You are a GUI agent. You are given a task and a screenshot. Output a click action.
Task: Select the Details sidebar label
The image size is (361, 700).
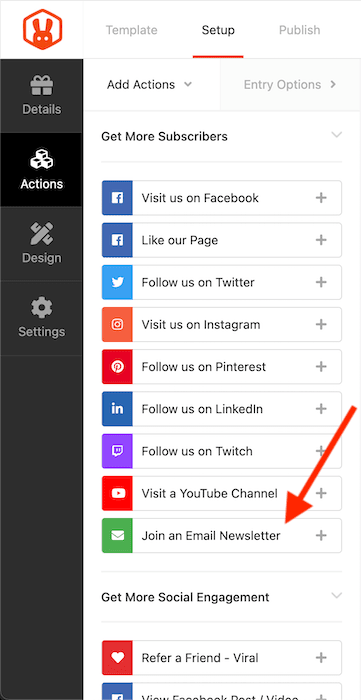(x=41, y=109)
